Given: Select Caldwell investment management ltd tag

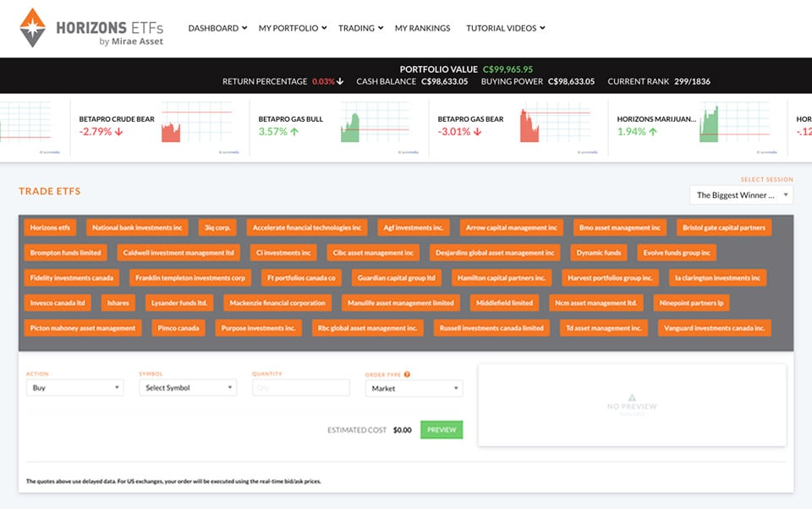Looking at the screenshot, I should 178,253.
